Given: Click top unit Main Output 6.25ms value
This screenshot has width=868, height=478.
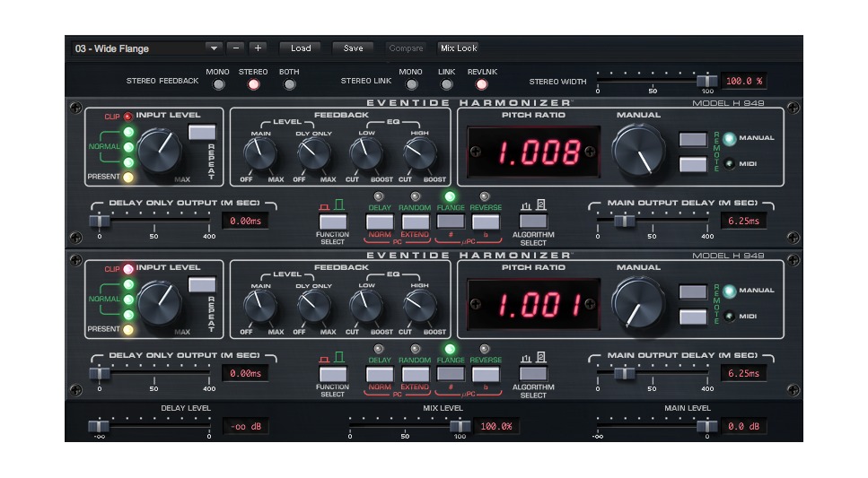Looking at the screenshot, I should [x=743, y=221].
